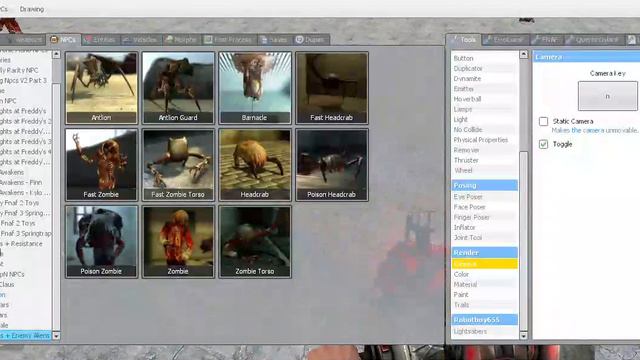Spawn the Fast Headcrab NPC
640x360 pixels.
point(331,88)
